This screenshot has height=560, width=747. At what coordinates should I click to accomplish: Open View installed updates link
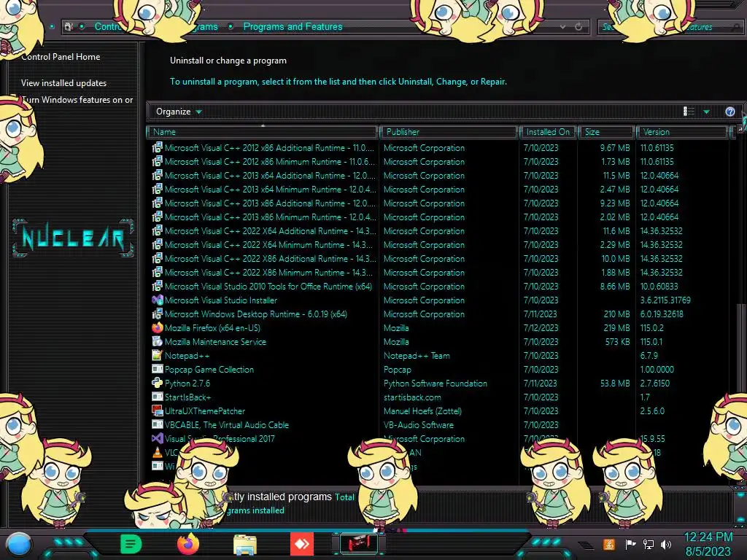(x=64, y=83)
